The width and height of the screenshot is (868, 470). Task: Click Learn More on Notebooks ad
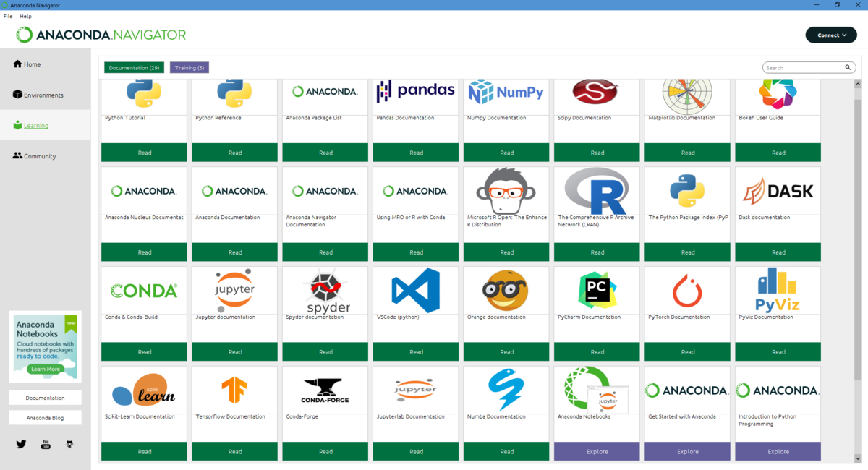point(45,369)
